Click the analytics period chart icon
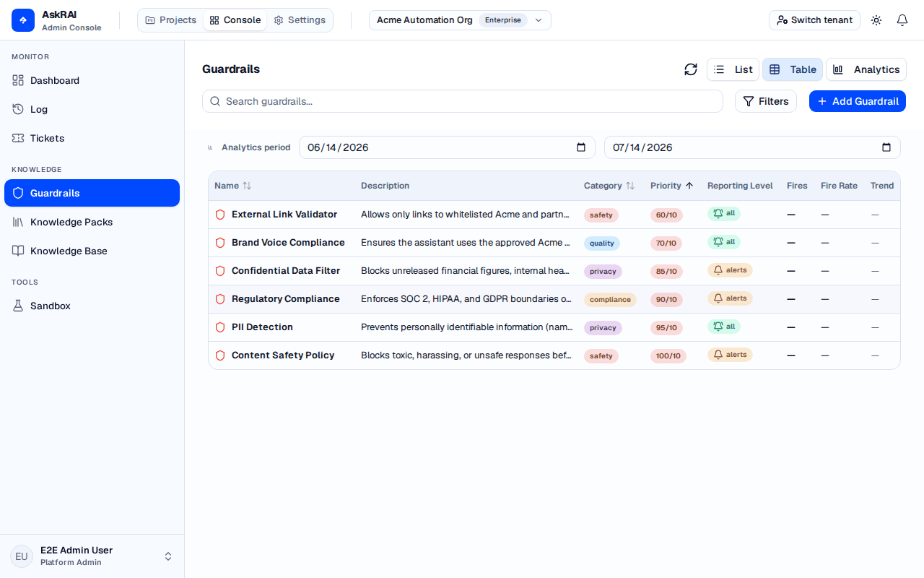924x578 pixels. click(210, 147)
